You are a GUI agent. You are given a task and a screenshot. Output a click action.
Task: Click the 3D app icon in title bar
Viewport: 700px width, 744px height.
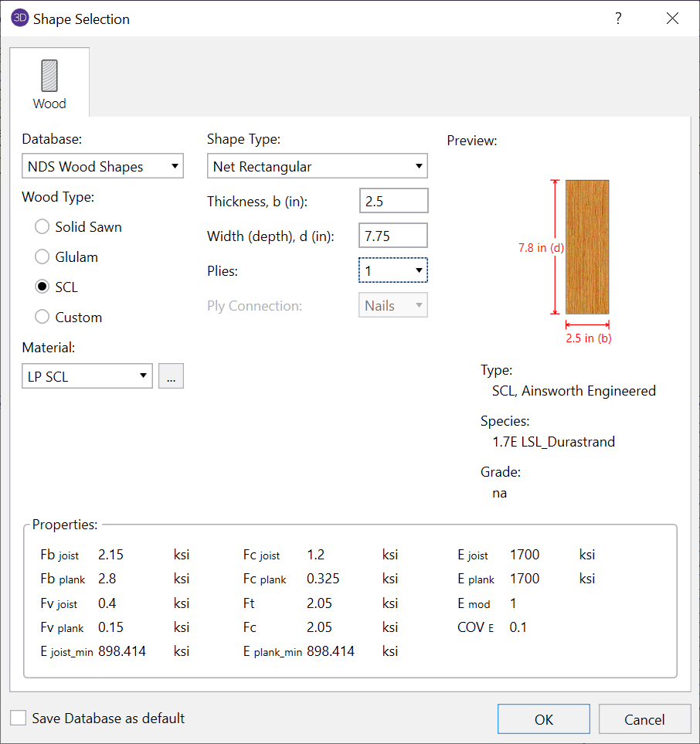(x=19, y=19)
